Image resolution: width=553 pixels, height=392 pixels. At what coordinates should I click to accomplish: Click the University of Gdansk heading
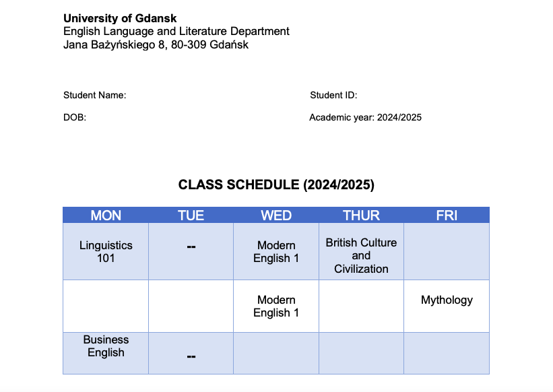(x=120, y=18)
